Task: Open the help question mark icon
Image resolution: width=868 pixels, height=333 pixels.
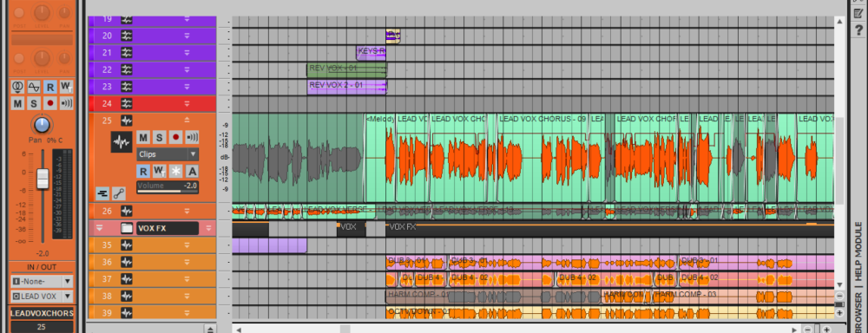Action: click(859, 29)
